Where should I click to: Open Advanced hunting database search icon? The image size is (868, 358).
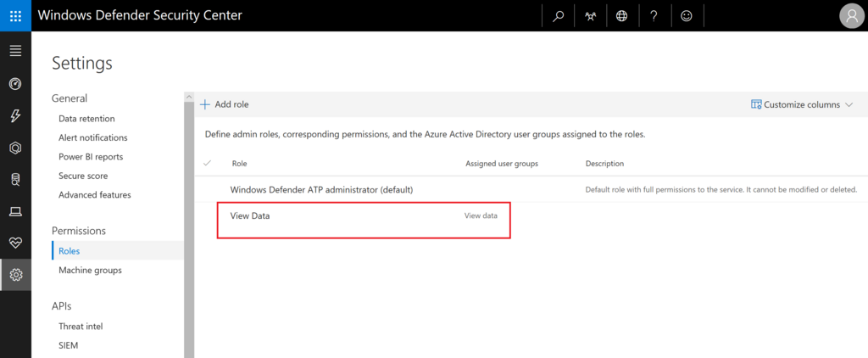point(15,180)
